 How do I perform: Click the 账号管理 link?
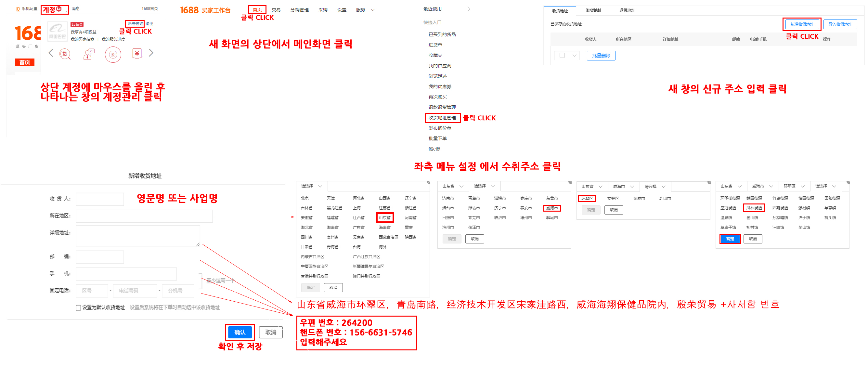click(x=135, y=24)
